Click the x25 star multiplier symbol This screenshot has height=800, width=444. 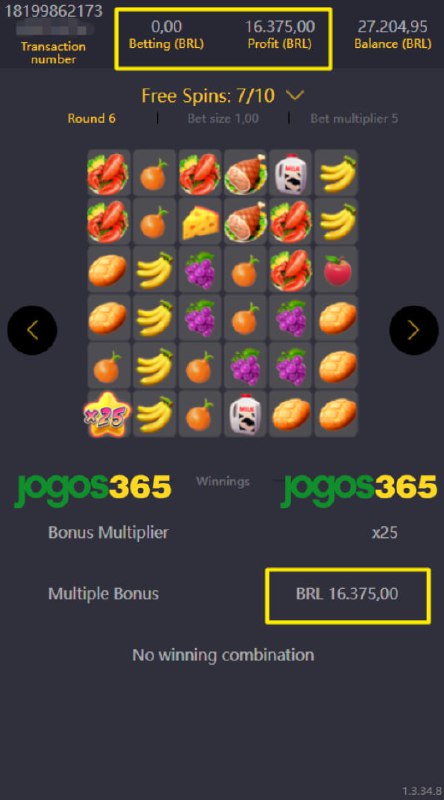(x=108, y=414)
